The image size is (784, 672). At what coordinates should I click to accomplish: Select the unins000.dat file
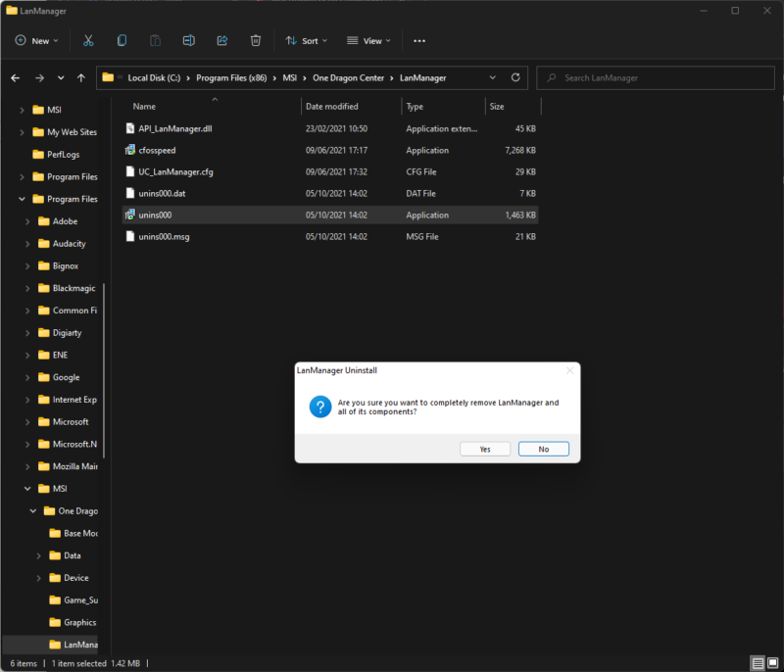click(x=330, y=193)
